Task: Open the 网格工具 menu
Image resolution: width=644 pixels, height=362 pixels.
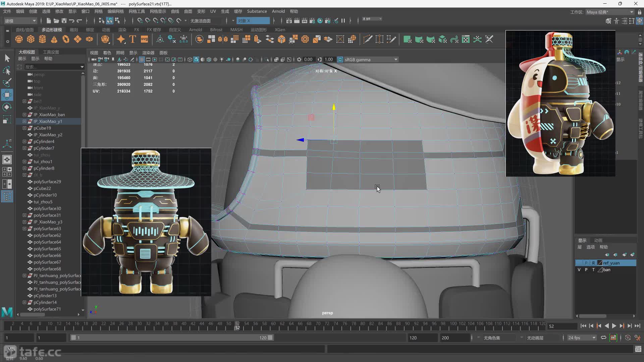Action: (x=137, y=11)
